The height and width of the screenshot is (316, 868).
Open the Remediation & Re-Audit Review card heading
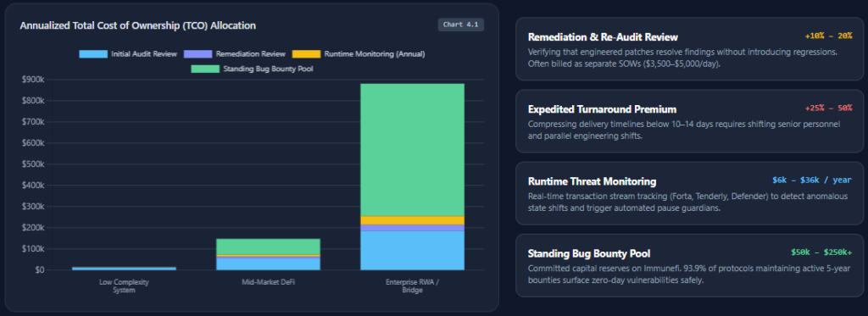(603, 37)
